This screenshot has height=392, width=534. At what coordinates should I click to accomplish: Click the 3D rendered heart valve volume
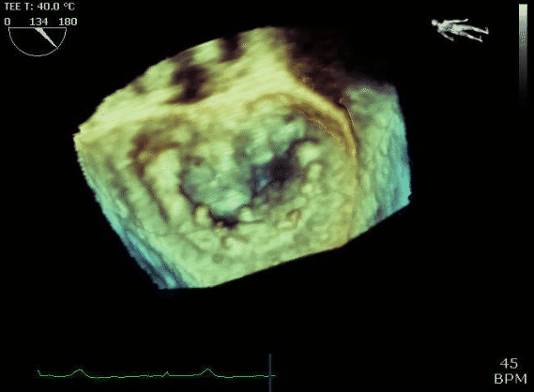pos(242,158)
